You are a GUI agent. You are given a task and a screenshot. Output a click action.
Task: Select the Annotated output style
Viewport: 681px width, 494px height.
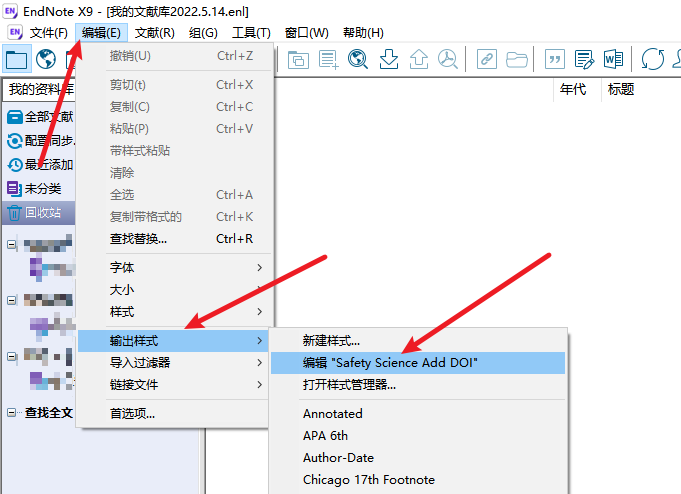[x=418, y=414]
